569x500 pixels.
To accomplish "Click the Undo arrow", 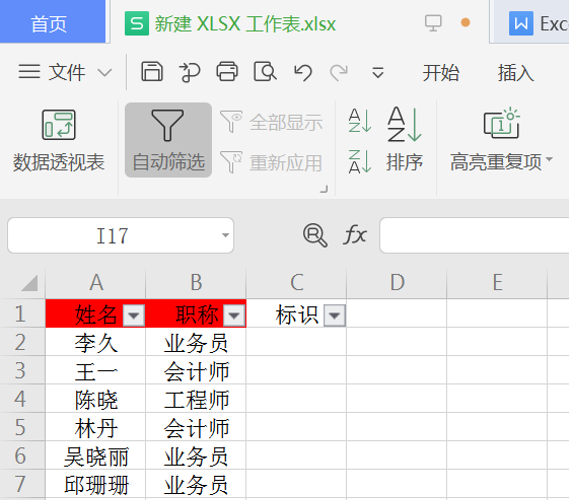I will coord(303,72).
